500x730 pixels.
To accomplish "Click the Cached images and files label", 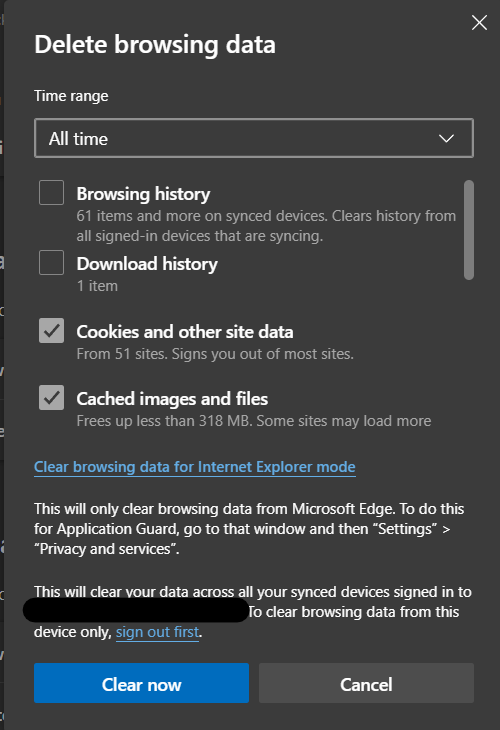I will 172,399.
